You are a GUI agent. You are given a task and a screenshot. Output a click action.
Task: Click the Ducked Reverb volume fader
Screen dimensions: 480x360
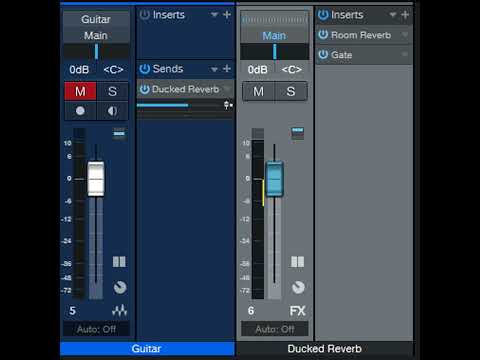pyautogui.click(x=275, y=179)
